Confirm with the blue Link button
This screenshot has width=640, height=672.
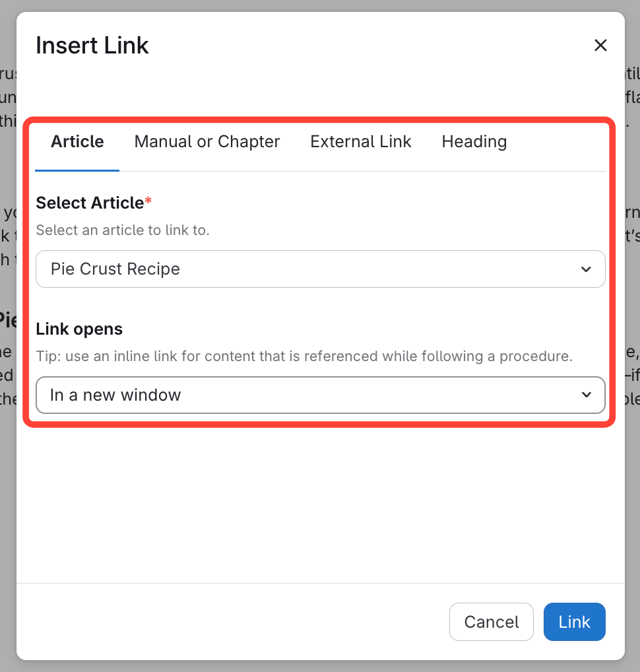click(x=574, y=622)
